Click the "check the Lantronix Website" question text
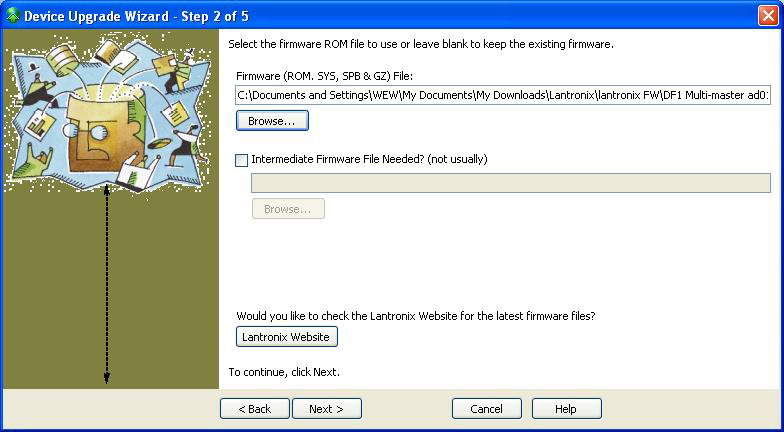The width and height of the screenshot is (784, 432). pyautogui.click(x=416, y=316)
